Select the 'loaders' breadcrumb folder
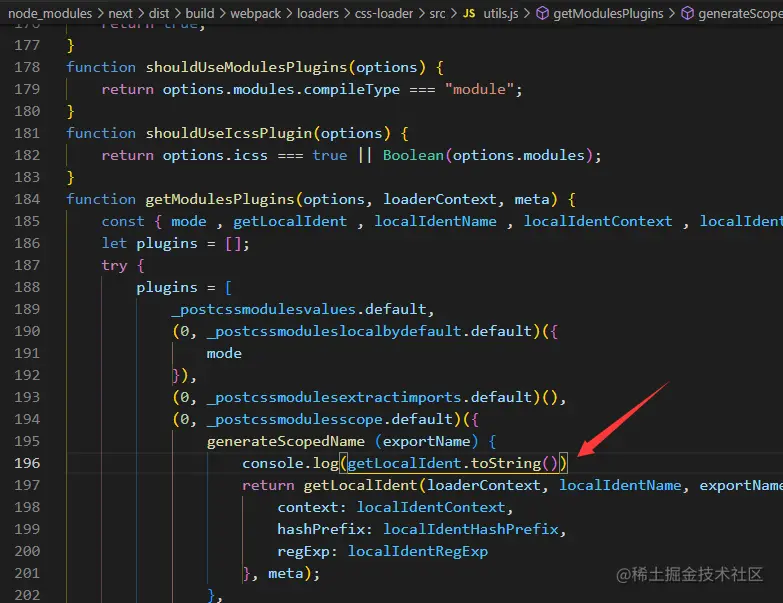 318,13
